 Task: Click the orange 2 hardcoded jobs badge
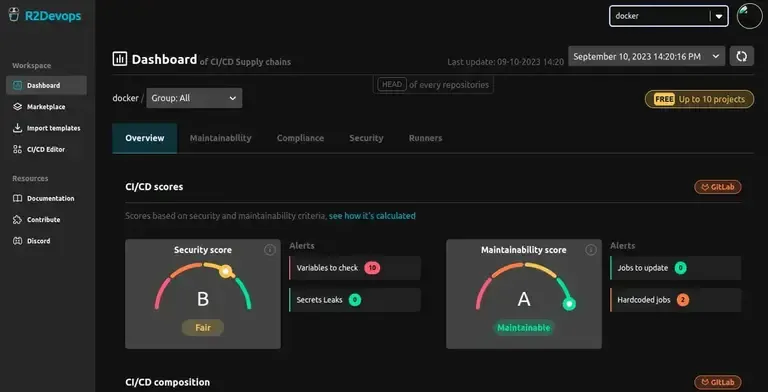(x=683, y=300)
